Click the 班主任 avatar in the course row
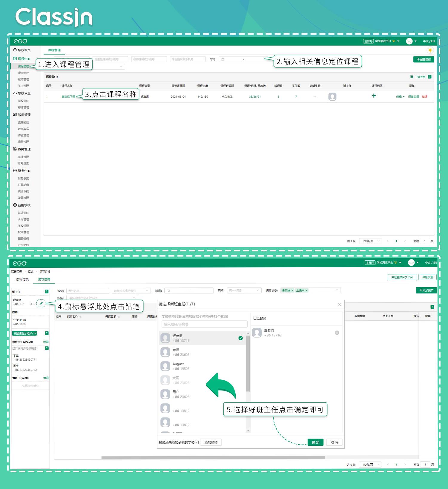The height and width of the screenshot is (489, 448). click(332, 96)
